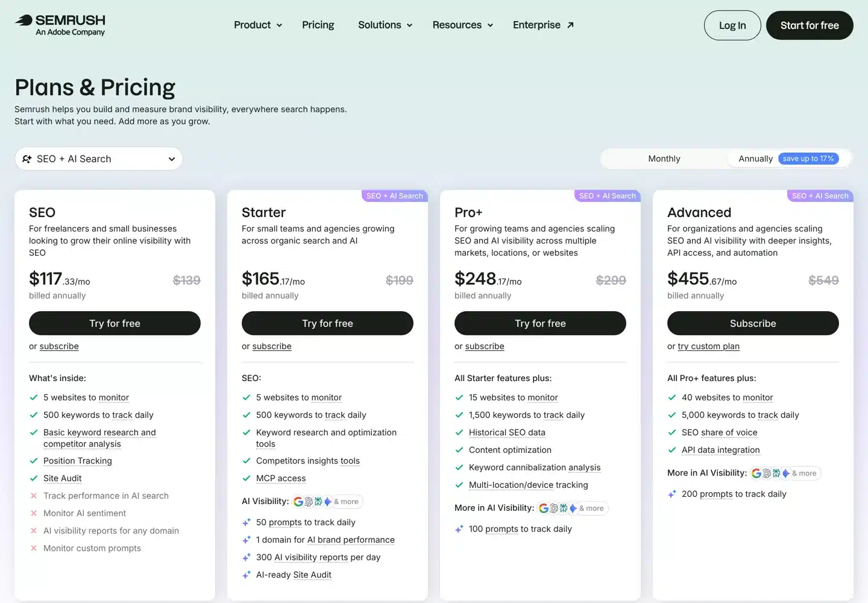Open the Enterprise navigation link
The height and width of the screenshot is (603, 868).
tap(543, 25)
